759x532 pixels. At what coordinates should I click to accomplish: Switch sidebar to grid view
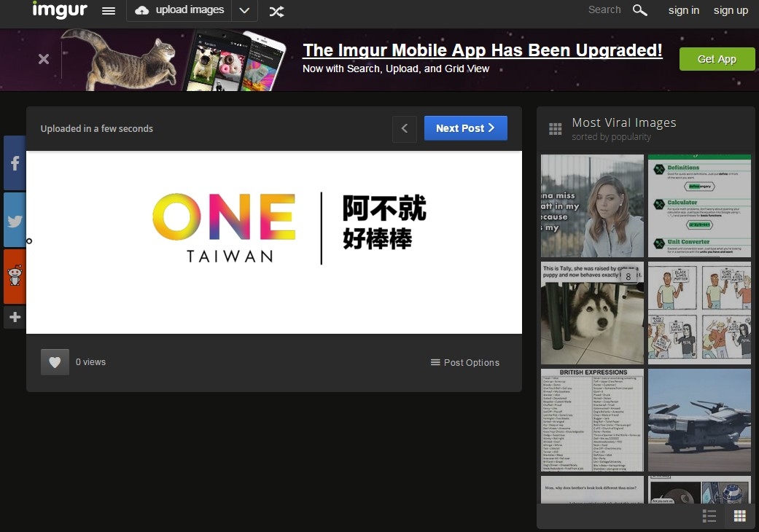[739, 516]
